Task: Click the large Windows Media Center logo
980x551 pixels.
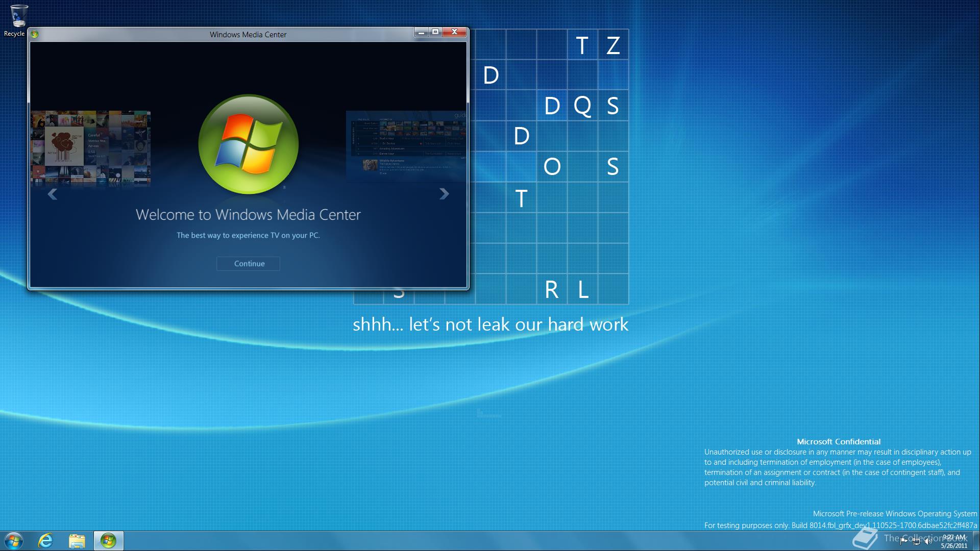Action: (x=249, y=144)
